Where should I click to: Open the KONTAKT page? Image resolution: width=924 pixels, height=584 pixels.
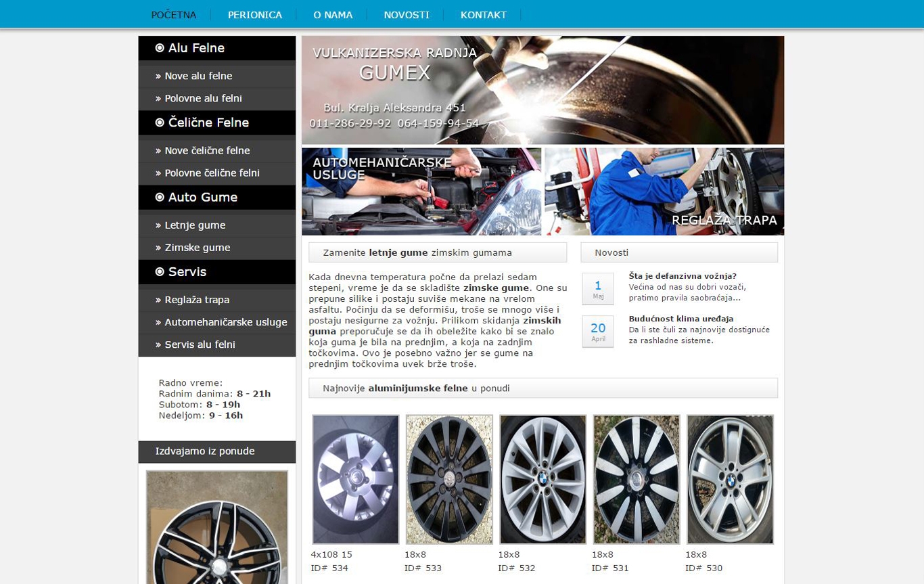click(x=484, y=15)
